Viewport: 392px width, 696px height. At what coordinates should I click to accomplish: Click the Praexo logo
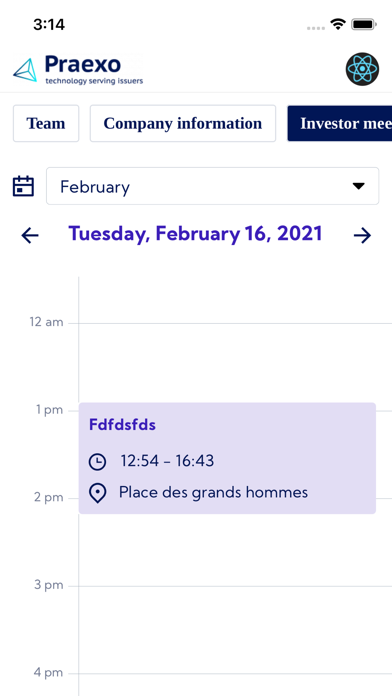[x=78, y=70]
